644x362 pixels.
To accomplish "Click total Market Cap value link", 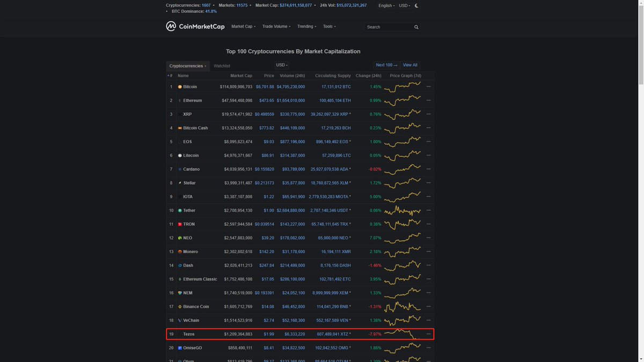I will 296,5.
